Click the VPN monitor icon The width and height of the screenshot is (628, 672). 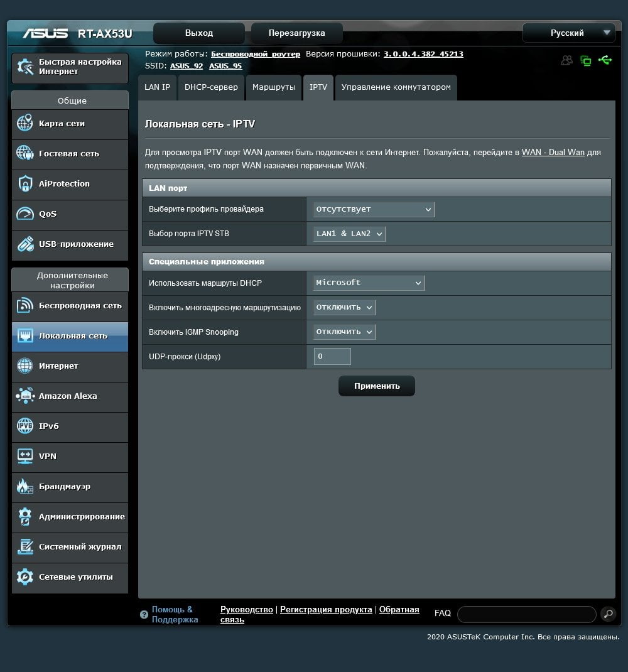(x=25, y=456)
